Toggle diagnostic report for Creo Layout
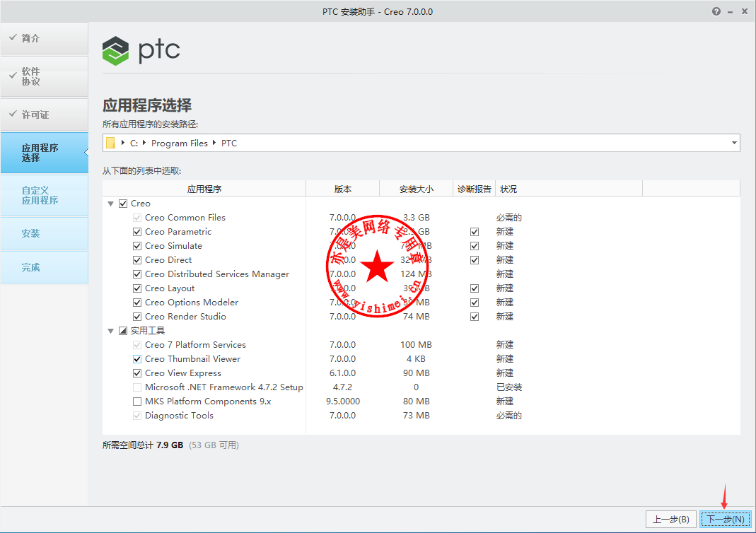The height and width of the screenshot is (533, 756). click(475, 288)
